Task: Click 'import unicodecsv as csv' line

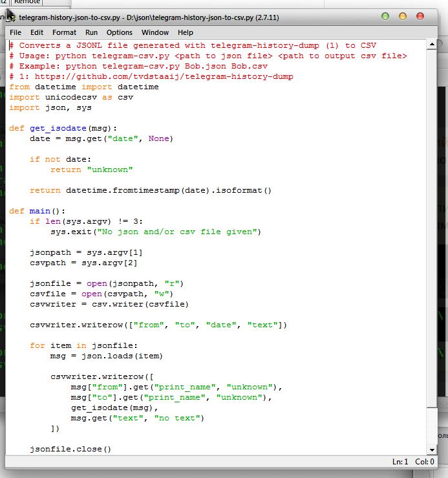Action: click(71, 97)
